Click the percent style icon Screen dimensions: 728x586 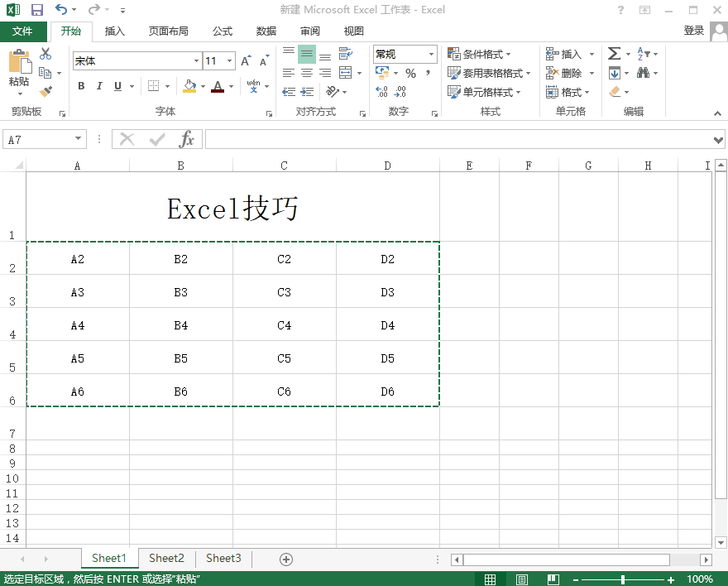coord(410,74)
